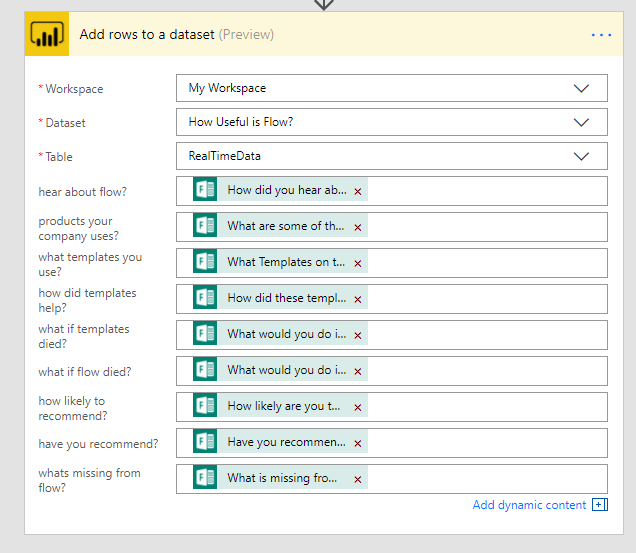Click the 'Add rows to a dataset' title
Screen dimensions: 636x553
coord(147,35)
